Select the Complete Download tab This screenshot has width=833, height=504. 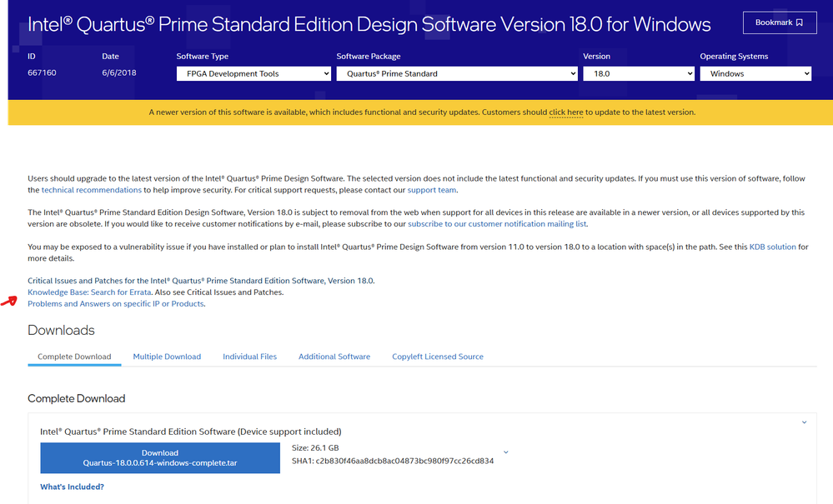(74, 357)
